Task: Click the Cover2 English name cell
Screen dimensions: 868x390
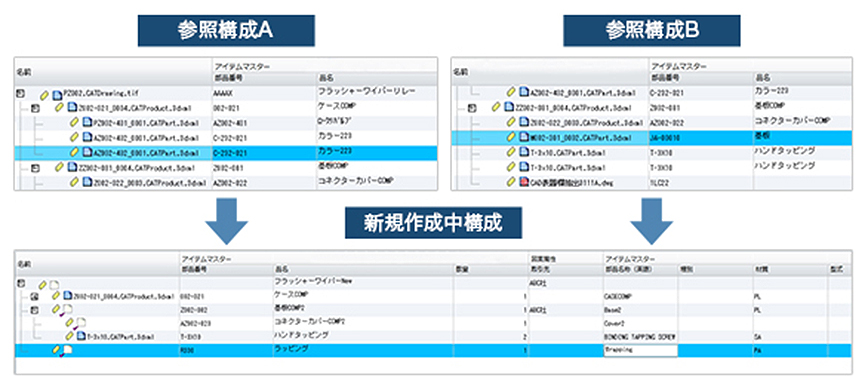Action: tap(614, 323)
